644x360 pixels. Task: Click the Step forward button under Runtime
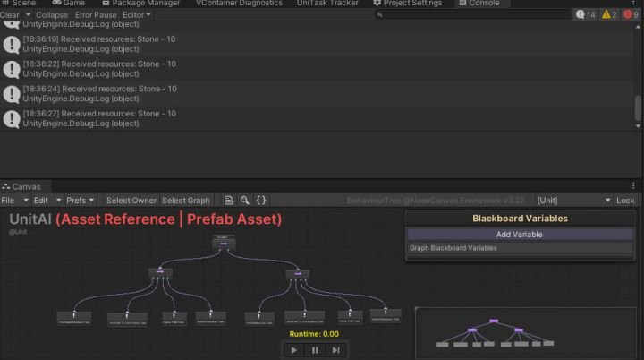coord(335,350)
